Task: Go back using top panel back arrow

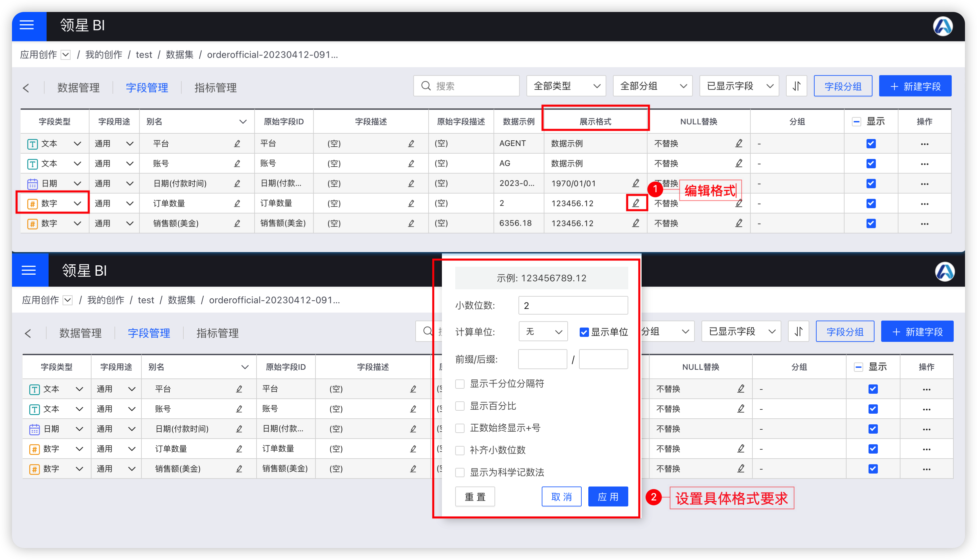Action: tap(26, 88)
